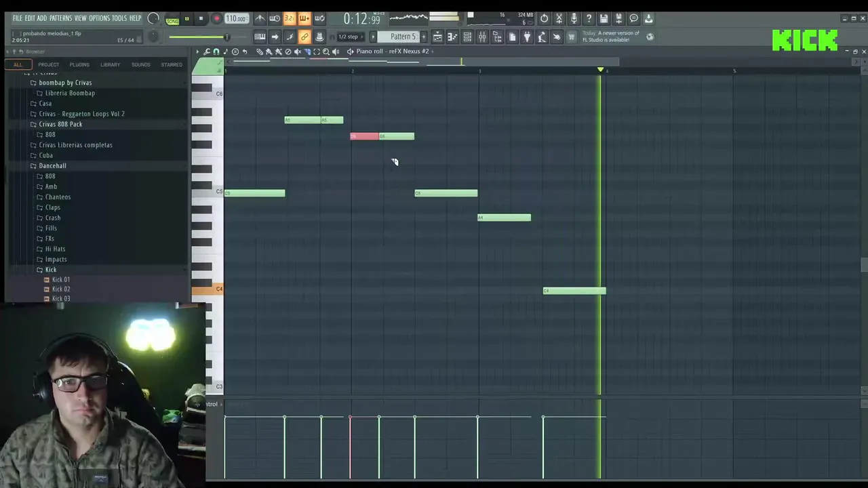This screenshot has width=868, height=488.
Task: Toggle wait for input before recording
Action: (275, 18)
